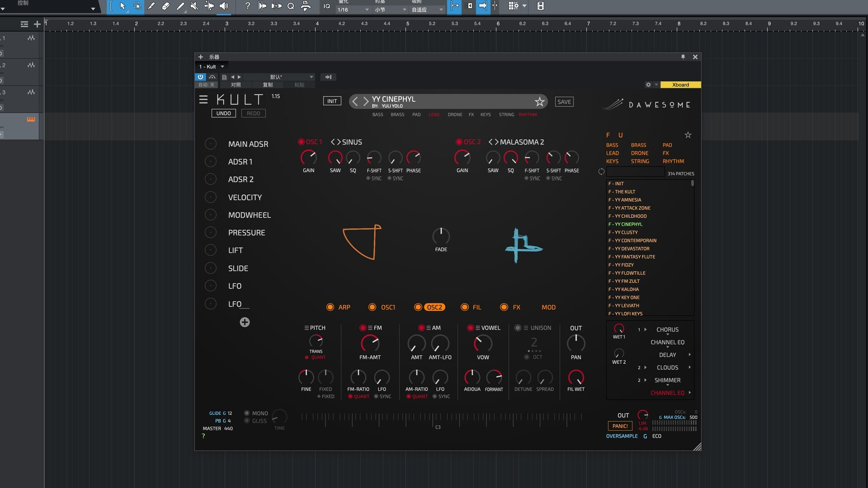Click the SAVE button
The width and height of the screenshot is (868, 488).
coord(564,101)
